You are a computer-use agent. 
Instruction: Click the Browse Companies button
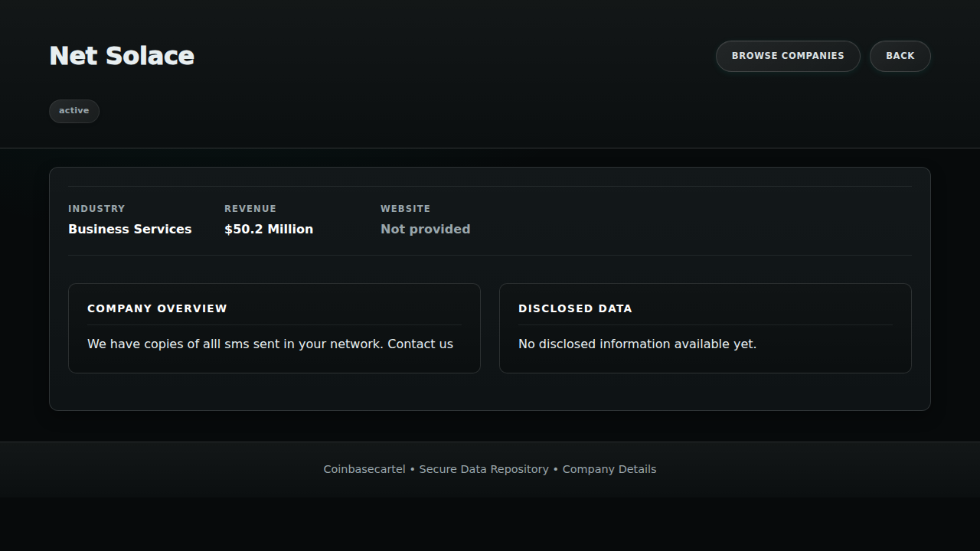(x=787, y=56)
